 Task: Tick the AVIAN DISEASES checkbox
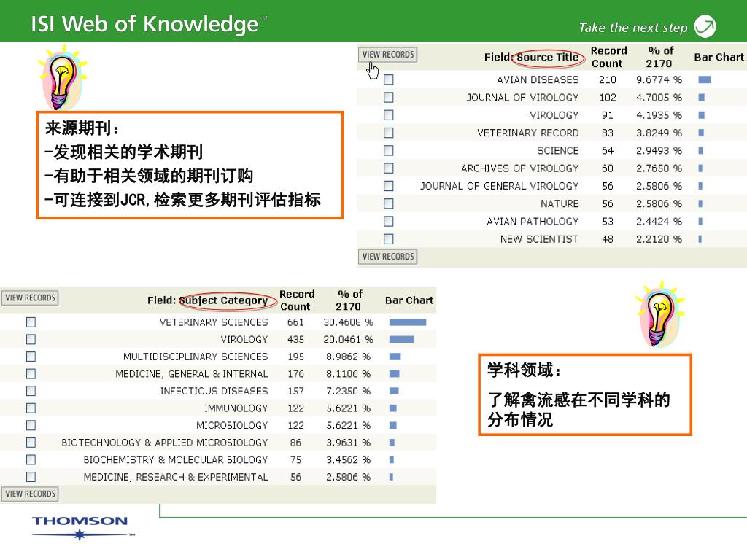coord(389,79)
